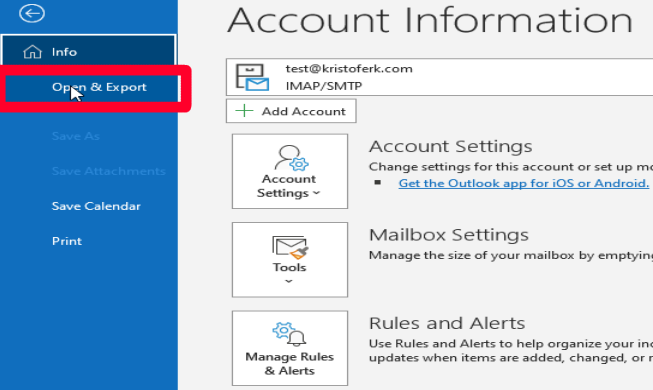Click the back arrow icon
Screen dimensions: 653x390
(32, 13)
